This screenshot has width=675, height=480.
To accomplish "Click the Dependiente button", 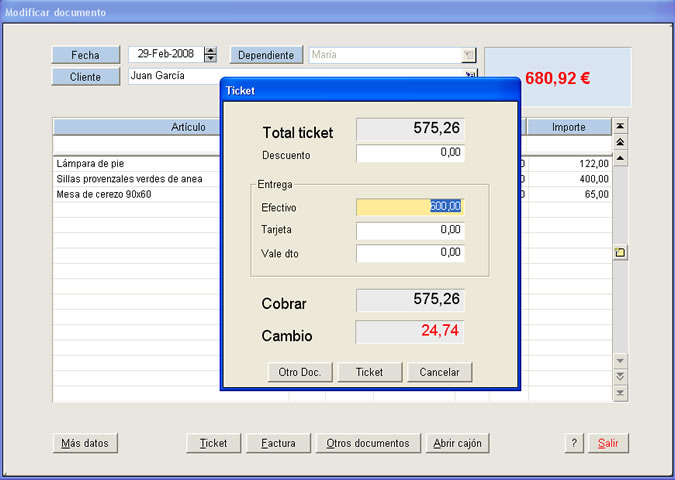I will pos(266,55).
